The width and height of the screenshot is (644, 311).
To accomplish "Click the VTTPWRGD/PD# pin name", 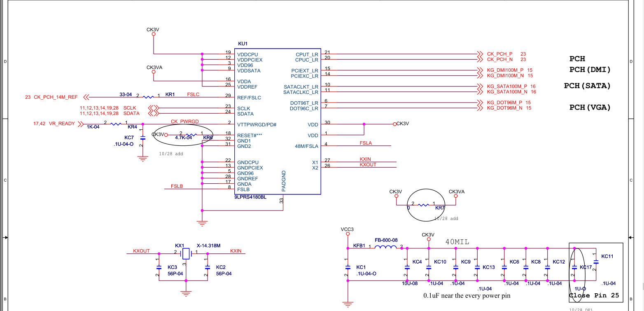I will click(x=257, y=124).
